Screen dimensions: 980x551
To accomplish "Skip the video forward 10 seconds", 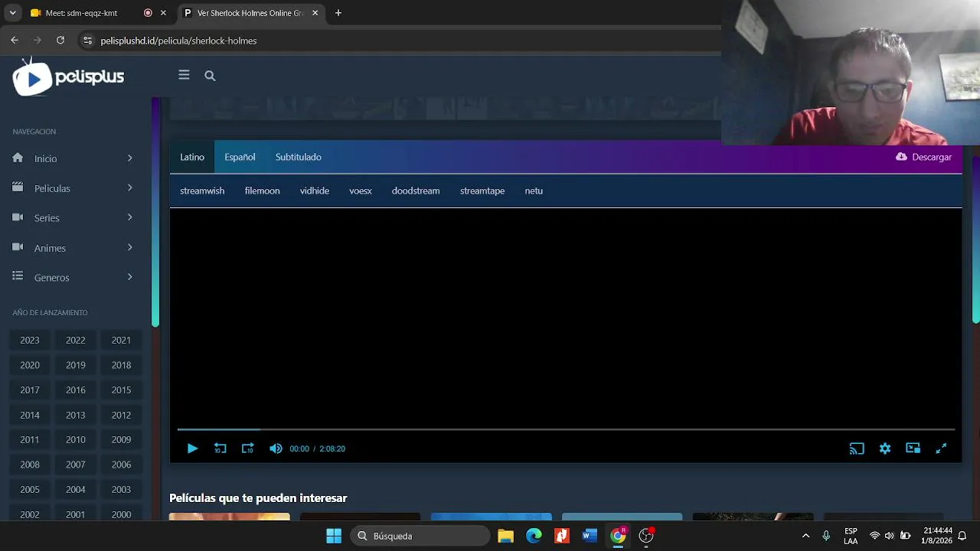I will [247, 448].
